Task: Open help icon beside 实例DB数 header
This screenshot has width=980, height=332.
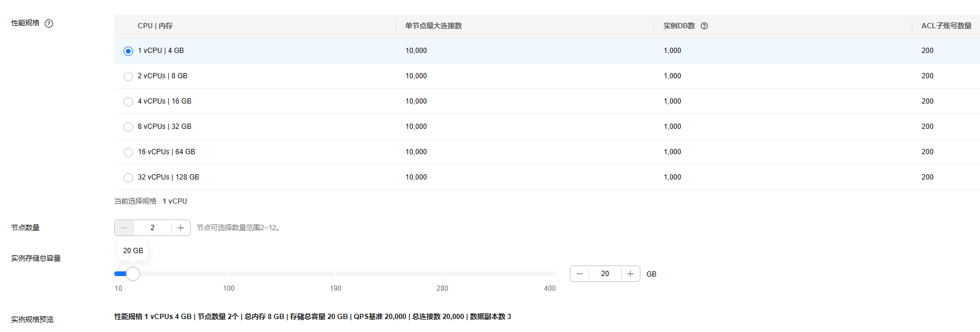Action: (704, 26)
